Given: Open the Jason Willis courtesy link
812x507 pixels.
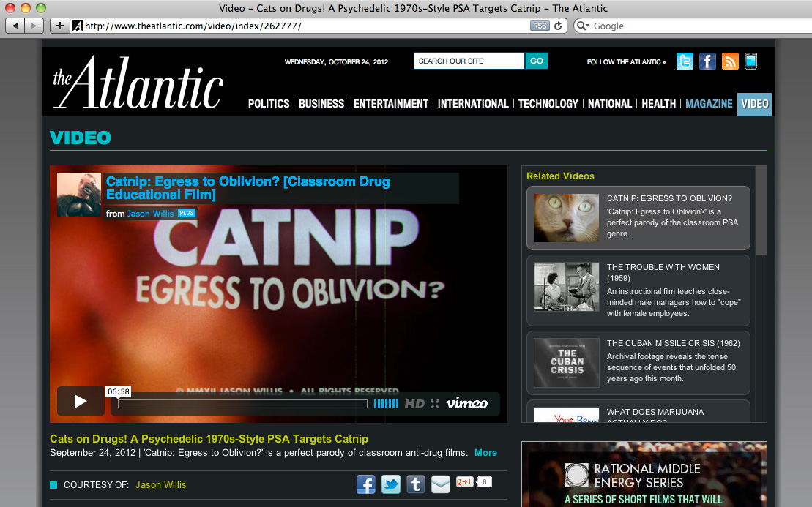Looking at the screenshot, I should pos(161,484).
